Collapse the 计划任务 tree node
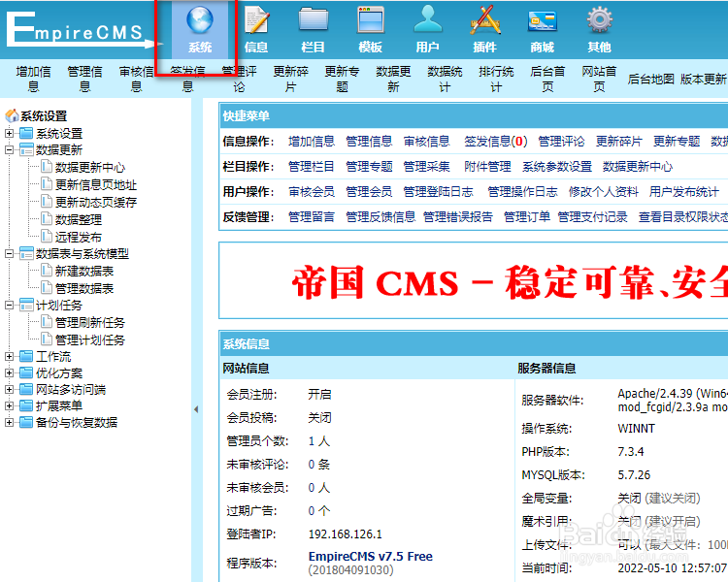 click(9, 305)
